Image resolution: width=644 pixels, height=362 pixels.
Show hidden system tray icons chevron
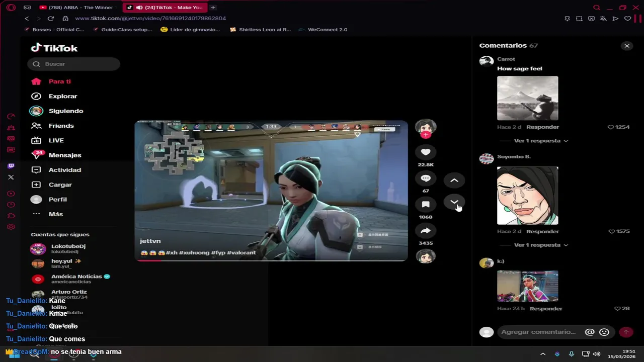coord(542,354)
